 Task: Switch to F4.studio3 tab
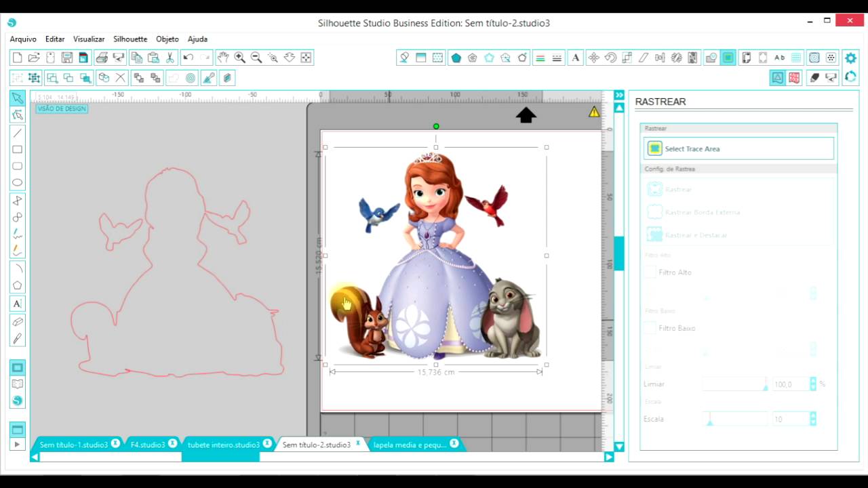coord(148,445)
